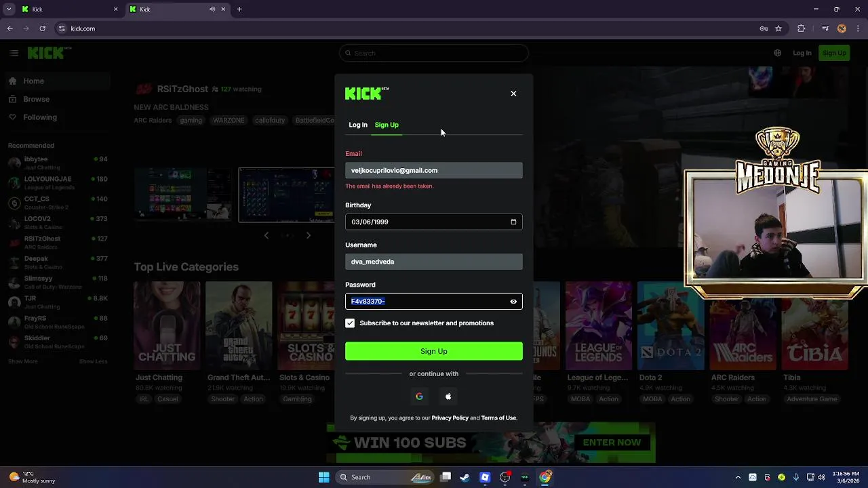The height and width of the screenshot is (488, 868).
Task: Click the WARZONE stream tag
Action: [229, 121]
